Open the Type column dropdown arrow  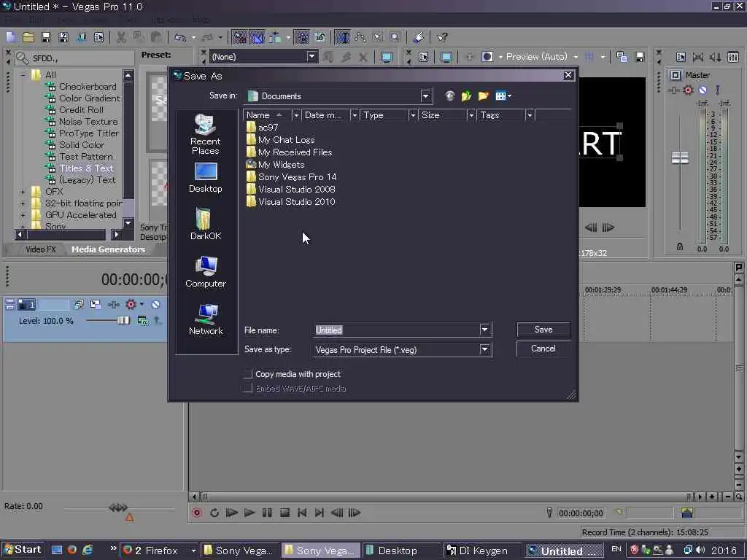click(413, 115)
